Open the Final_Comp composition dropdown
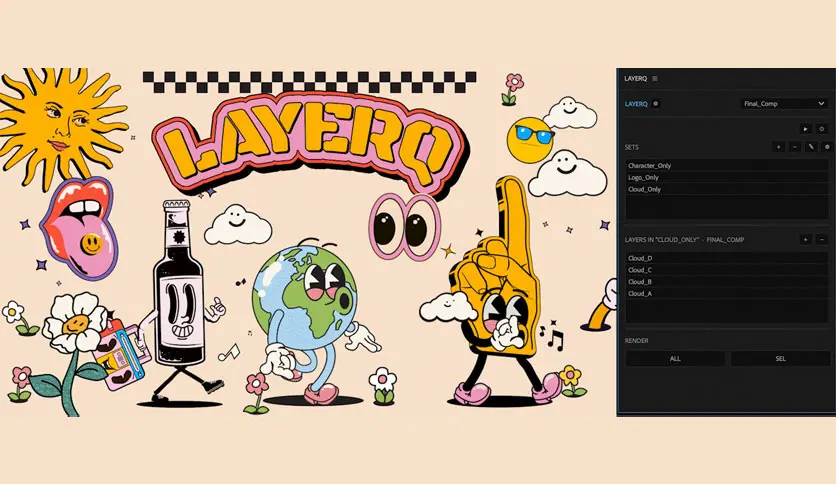 (x=784, y=103)
